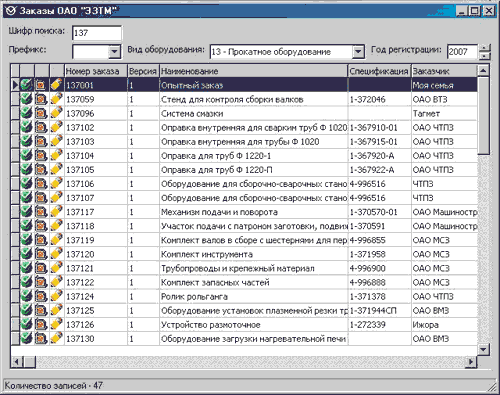Click the pencil edit icon in row 137121

pos(56,268)
